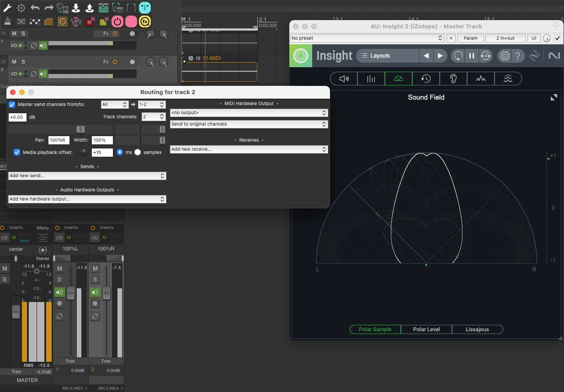This screenshot has width=564, height=392.
Task: Select the Loudness speaker meter icon
Action: pyautogui.click(x=344, y=79)
